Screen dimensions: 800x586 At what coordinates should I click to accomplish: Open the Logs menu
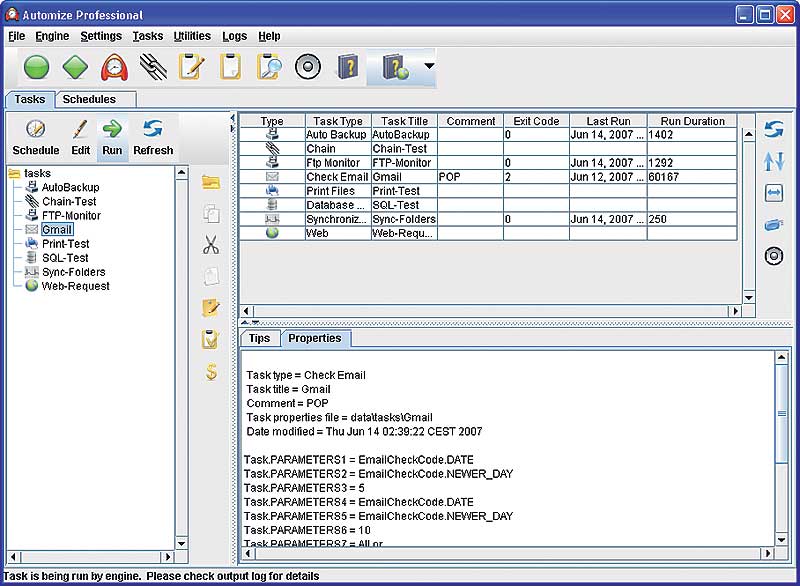(235, 36)
